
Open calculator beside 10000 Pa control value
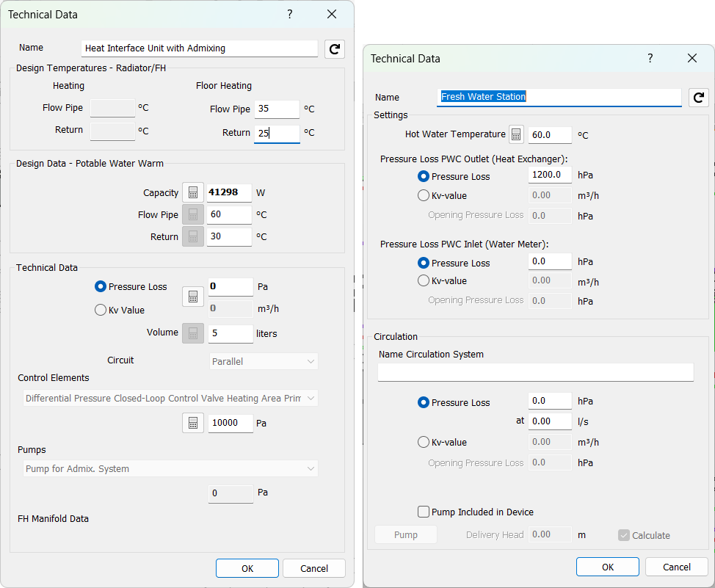[x=193, y=423]
